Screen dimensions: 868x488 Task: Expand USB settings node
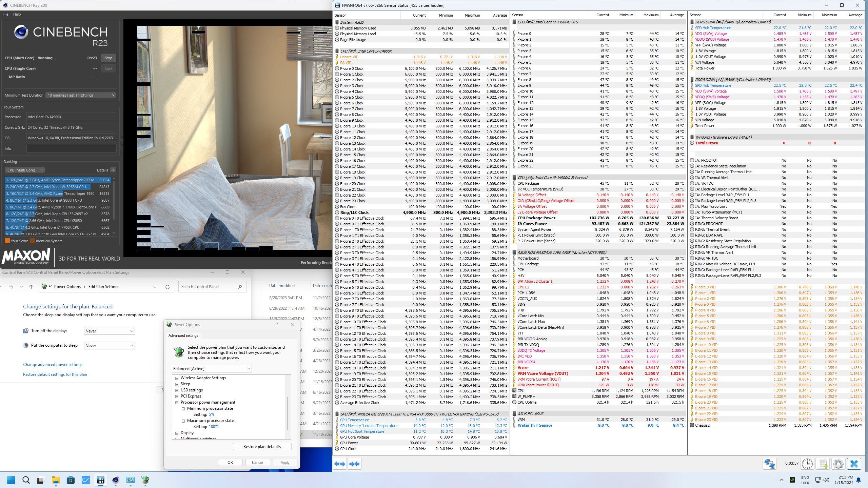(177, 390)
